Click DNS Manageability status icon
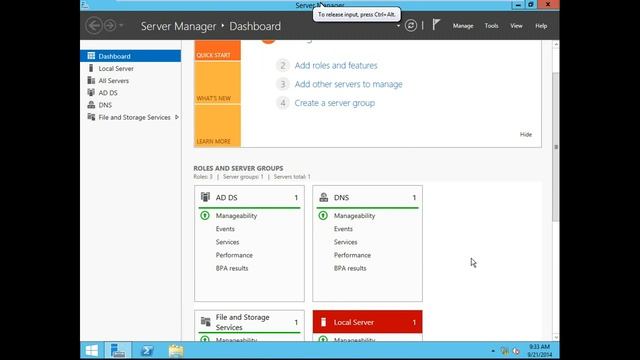 coord(323,216)
